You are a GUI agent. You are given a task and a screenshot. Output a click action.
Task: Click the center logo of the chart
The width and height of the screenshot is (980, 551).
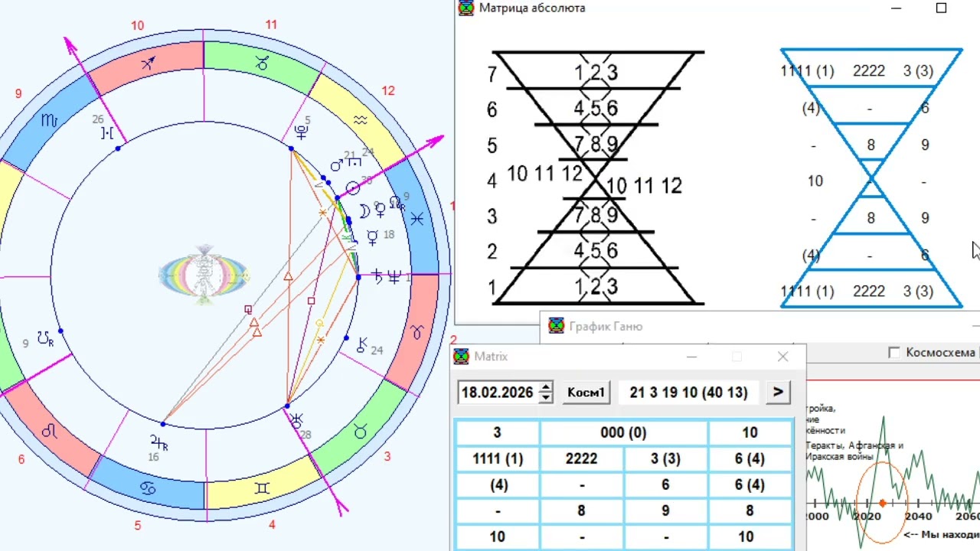pos(204,275)
